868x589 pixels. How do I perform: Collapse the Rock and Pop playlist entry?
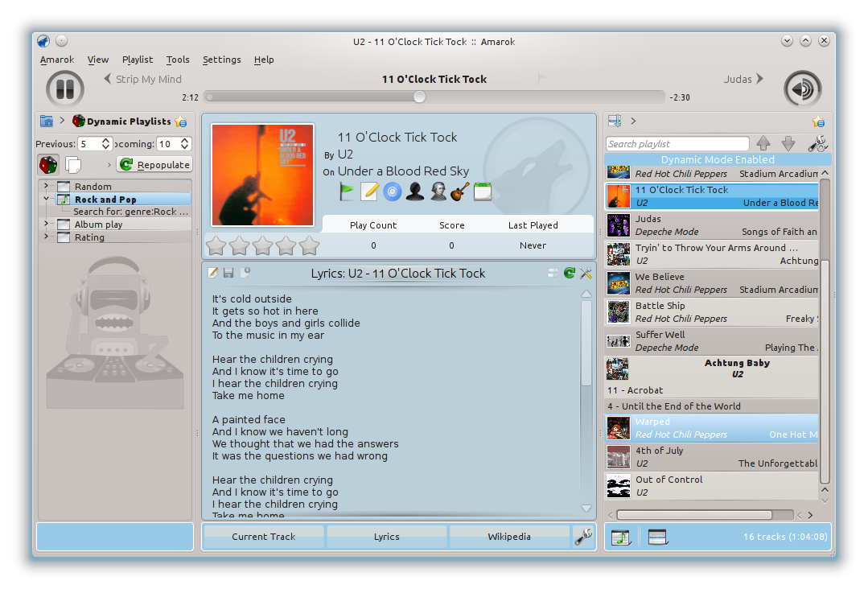pyautogui.click(x=46, y=199)
